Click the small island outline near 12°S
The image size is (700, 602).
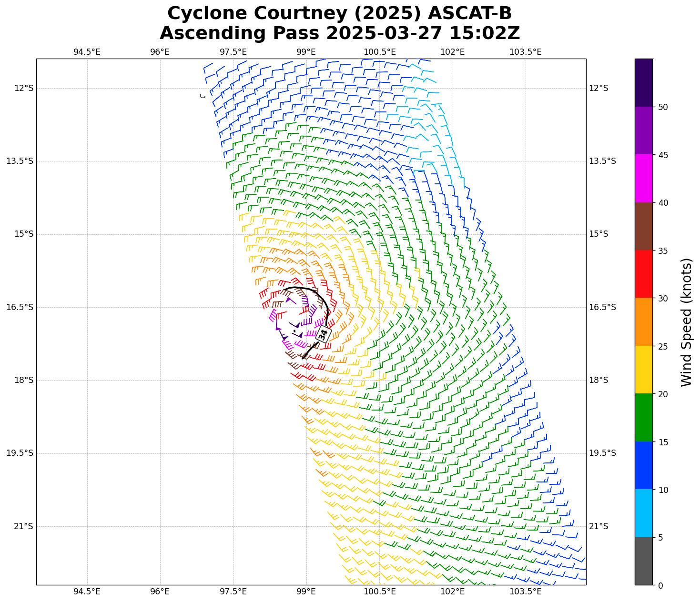coord(203,96)
